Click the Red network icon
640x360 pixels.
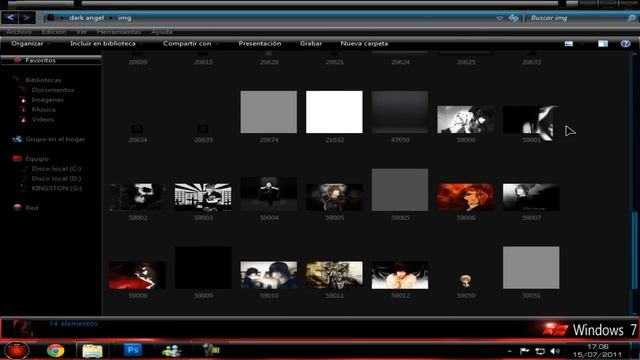(17, 207)
